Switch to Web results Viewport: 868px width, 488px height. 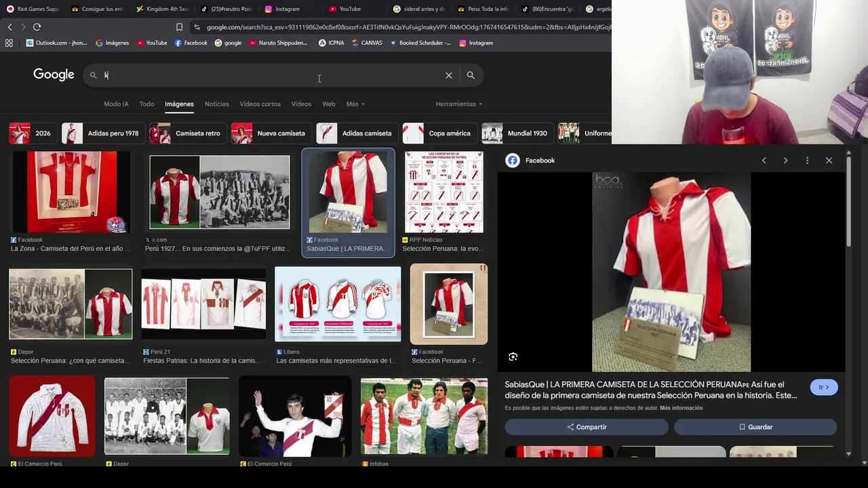329,104
